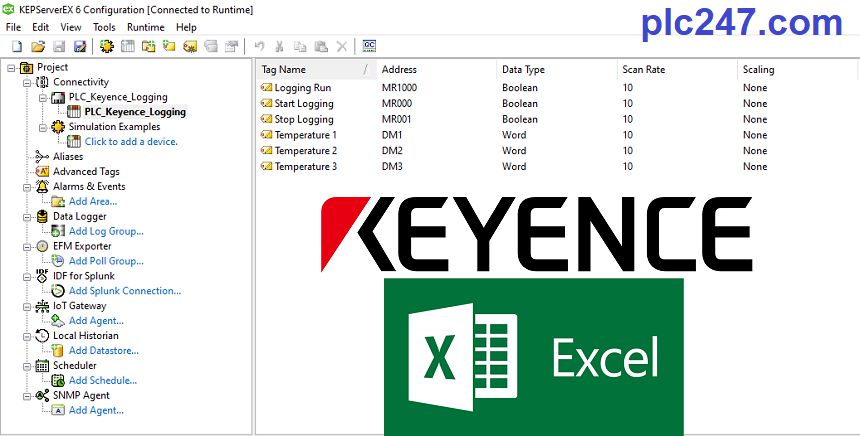Screen dimensions: 860x436
Task: Collapse the Connectivity tree node
Action: (27, 83)
